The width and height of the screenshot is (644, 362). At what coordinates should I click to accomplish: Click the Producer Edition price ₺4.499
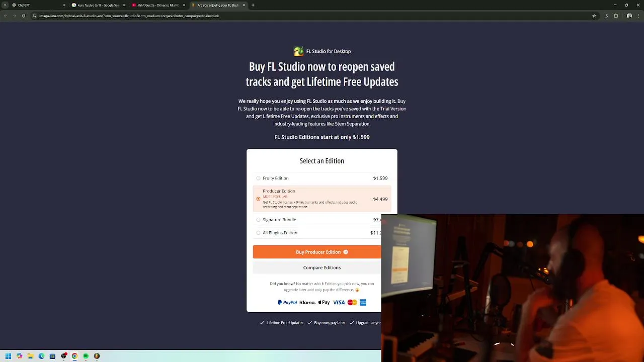[x=380, y=199]
